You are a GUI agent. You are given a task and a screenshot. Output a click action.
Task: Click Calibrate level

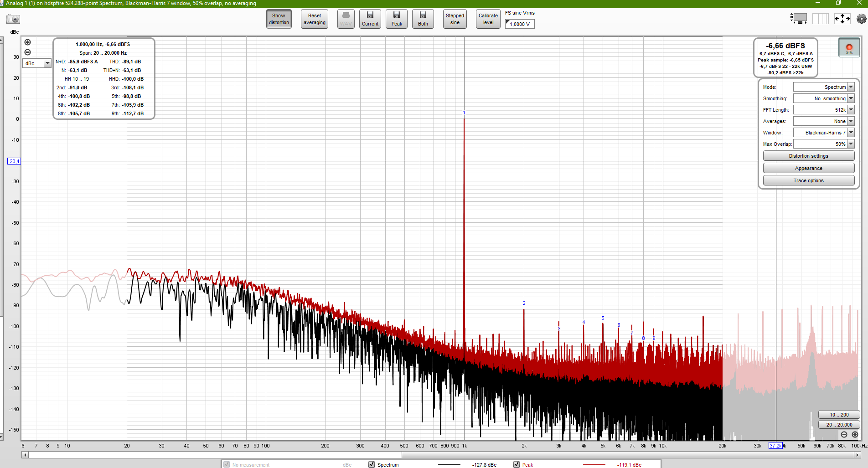pyautogui.click(x=488, y=19)
